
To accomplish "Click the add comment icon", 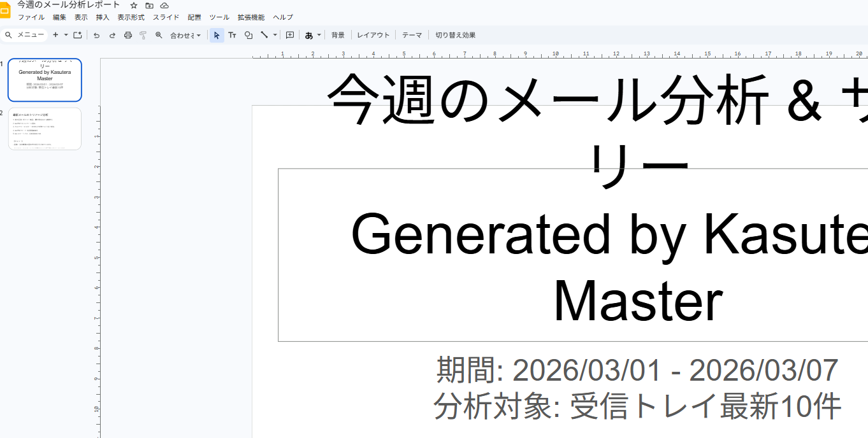I will point(290,35).
